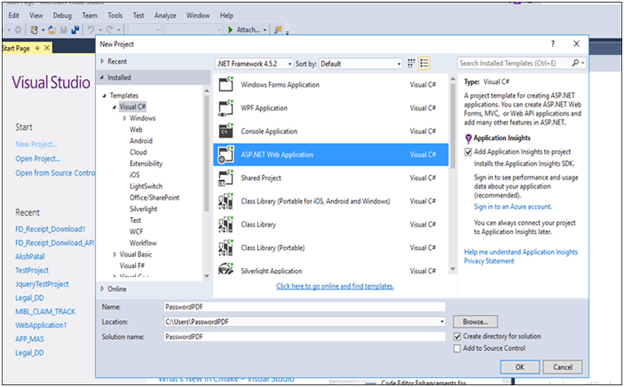
Task: Select the Shared Project template icon
Action: [226, 178]
